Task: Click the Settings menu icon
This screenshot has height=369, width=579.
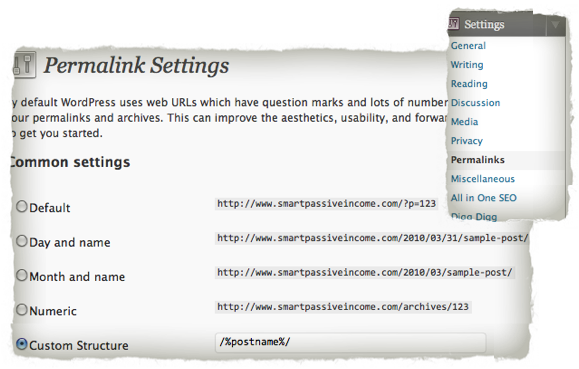Action: 453,24
